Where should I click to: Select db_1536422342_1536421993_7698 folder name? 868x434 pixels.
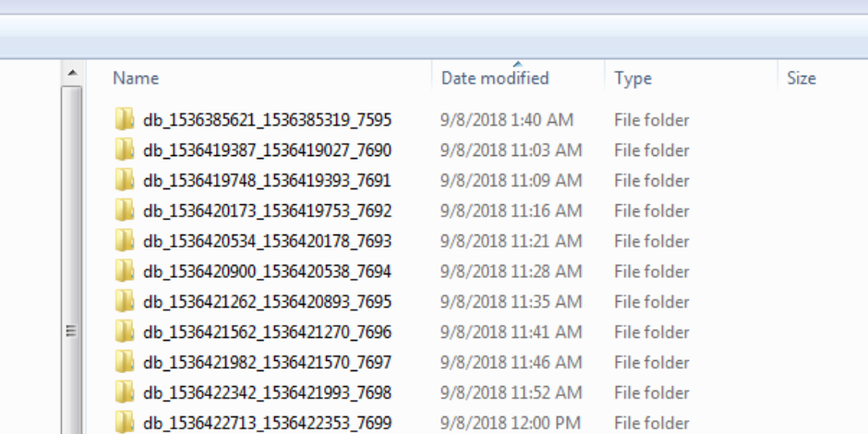(x=268, y=392)
